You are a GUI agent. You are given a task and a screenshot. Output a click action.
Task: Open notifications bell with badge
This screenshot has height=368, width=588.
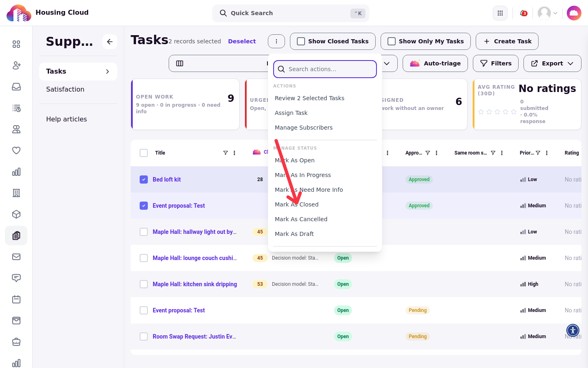point(523,13)
